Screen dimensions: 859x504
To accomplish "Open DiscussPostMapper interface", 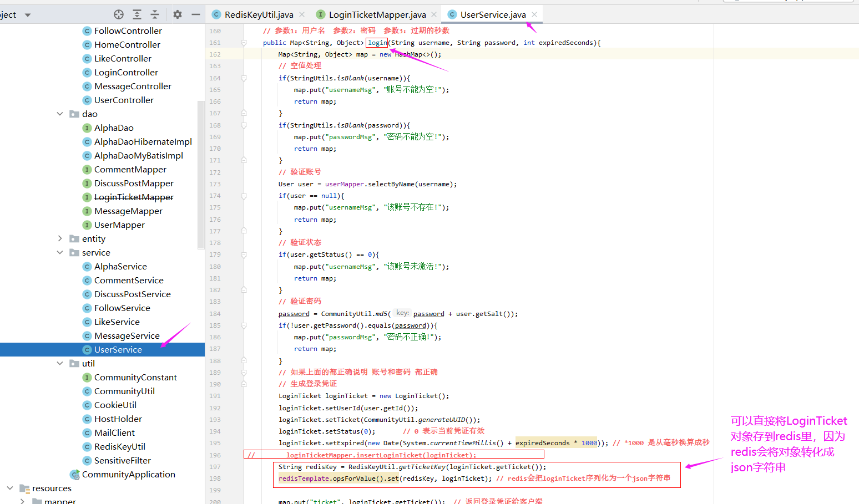I will coord(134,183).
